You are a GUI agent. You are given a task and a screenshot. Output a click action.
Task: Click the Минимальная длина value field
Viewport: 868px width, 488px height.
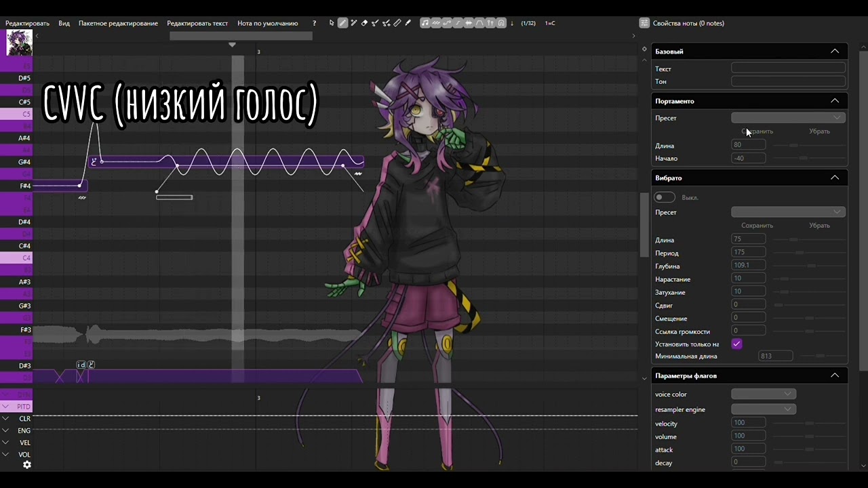[x=776, y=356]
